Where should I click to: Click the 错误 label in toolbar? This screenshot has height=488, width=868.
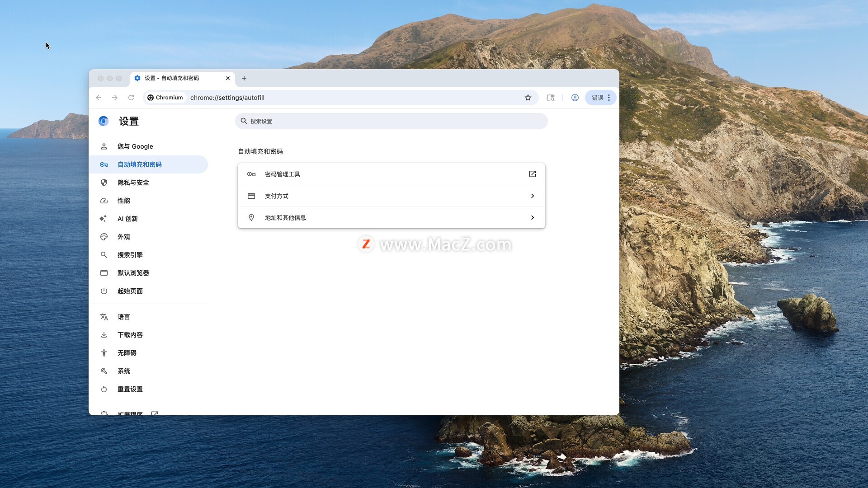click(598, 98)
